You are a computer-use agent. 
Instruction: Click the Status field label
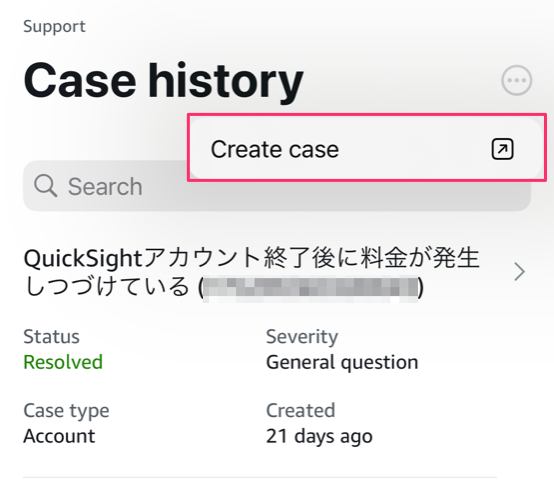pyautogui.click(x=51, y=336)
